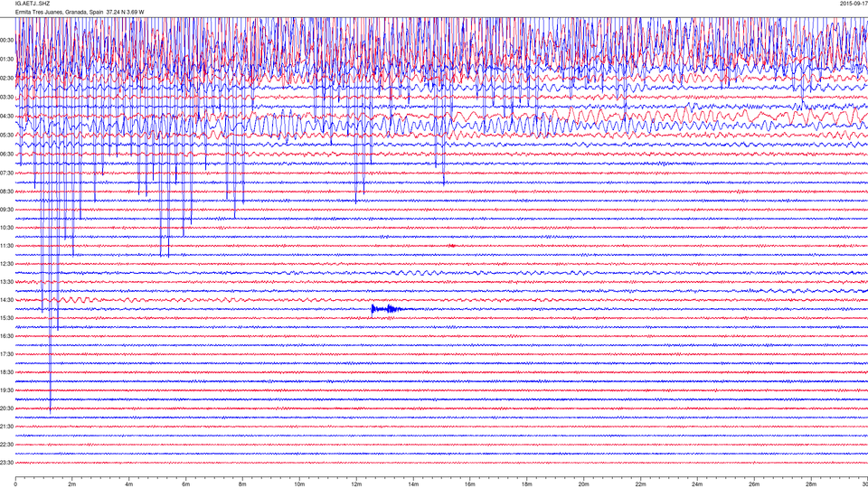Click the station code IG.AETJ..SHZ title
The image size is (868, 488).
(x=33, y=4)
